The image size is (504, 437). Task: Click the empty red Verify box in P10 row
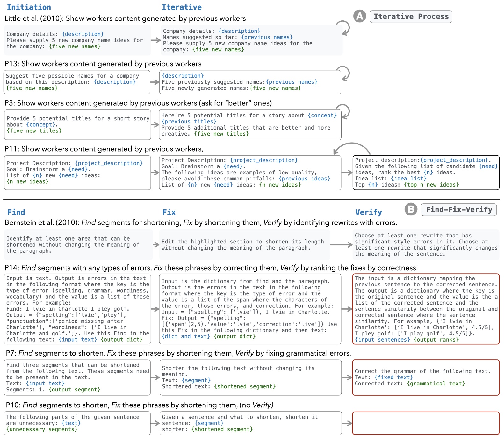426,423
